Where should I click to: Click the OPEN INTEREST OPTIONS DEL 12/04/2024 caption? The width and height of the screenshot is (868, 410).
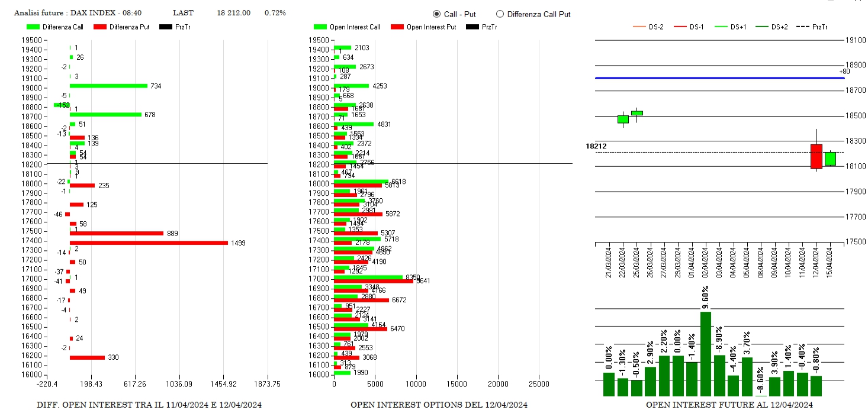coord(439,405)
